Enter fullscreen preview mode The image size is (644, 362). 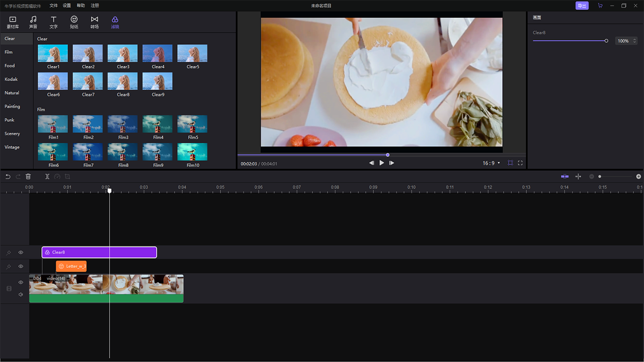tap(520, 163)
